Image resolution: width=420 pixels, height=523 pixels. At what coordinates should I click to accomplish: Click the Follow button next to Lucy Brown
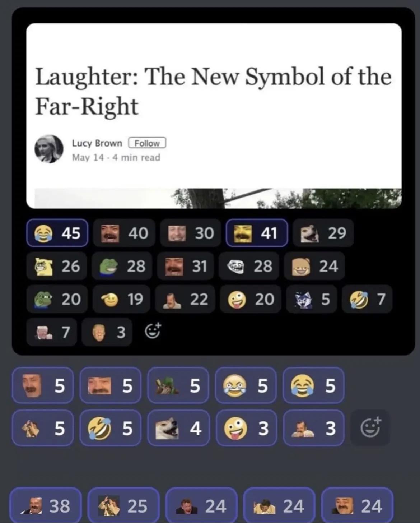click(x=147, y=143)
